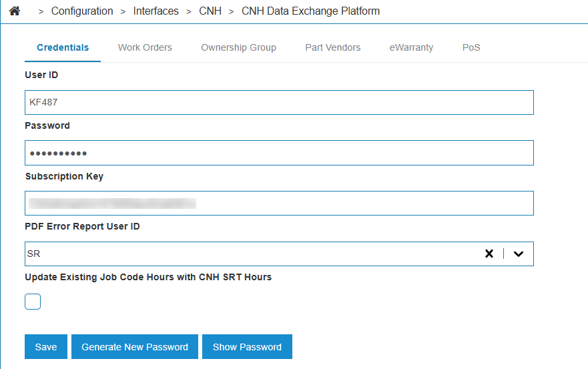Open the eWarranty tab
The height and width of the screenshot is (369, 588).
click(411, 47)
